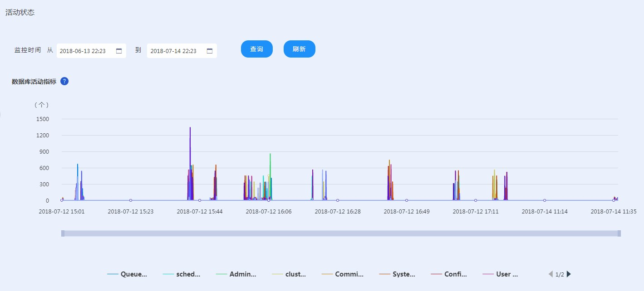Go to next legend page
644x291 pixels.
(x=569, y=274)
